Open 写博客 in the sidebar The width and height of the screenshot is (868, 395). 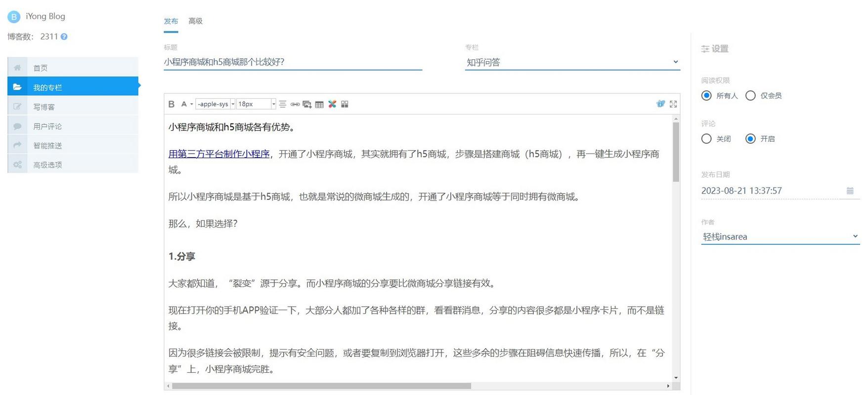(x=73, y=106)
